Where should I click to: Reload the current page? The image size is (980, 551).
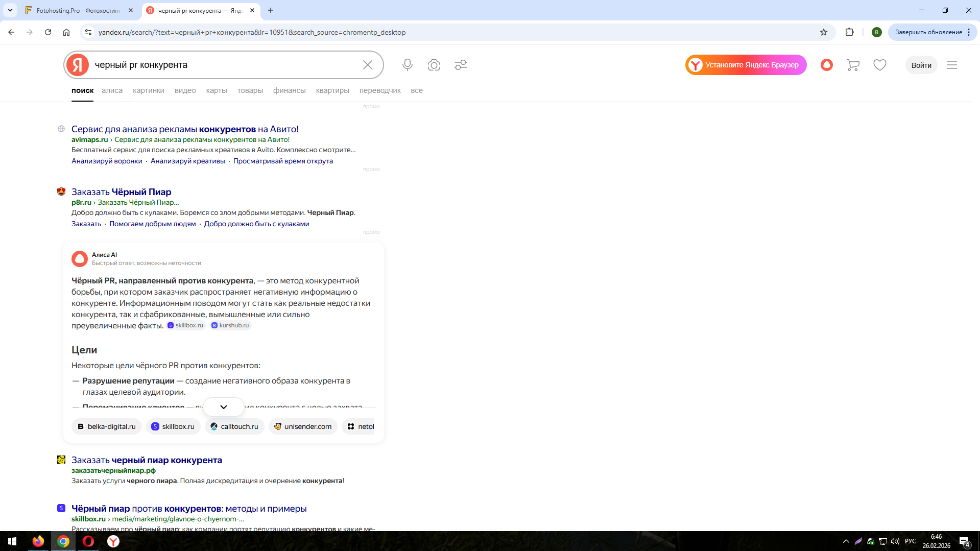click(x=48, y=32)
